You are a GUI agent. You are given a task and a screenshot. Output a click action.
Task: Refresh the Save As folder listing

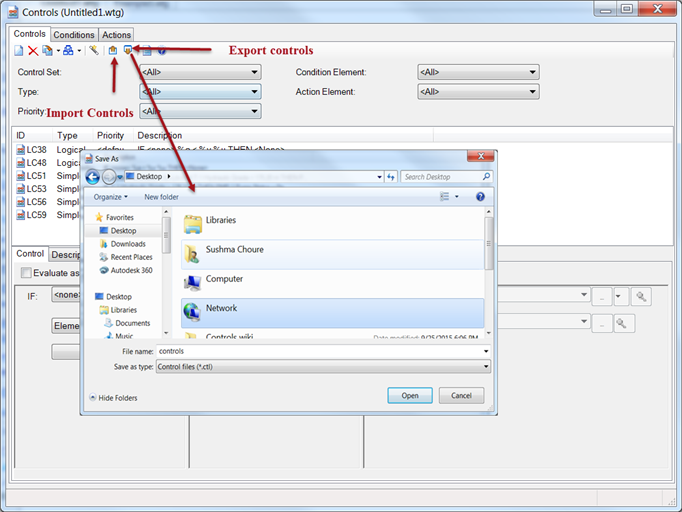point(391,177)
